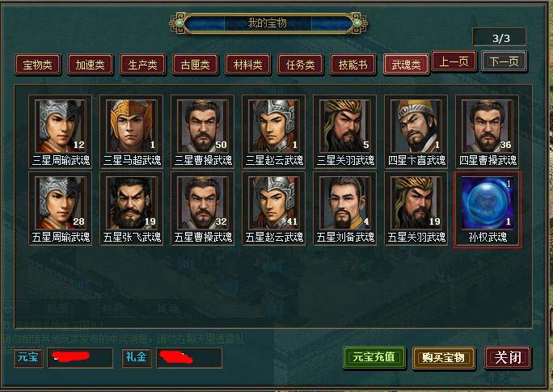This screenshot has height=392, width=553.
Task: Click the 五星赵云武魂 icon
Action: pyautogui.click(x=274, y=203)
